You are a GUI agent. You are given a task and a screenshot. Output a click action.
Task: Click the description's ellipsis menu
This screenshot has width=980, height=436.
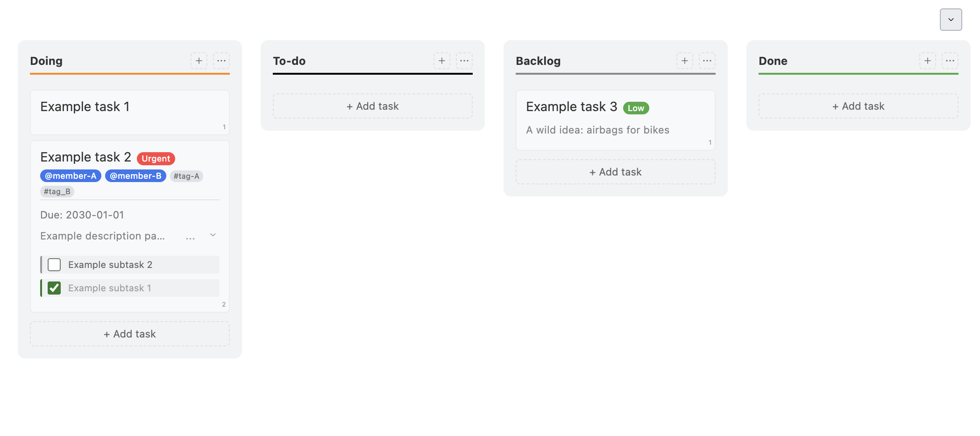pyautogui.click(x=190, y=238)
